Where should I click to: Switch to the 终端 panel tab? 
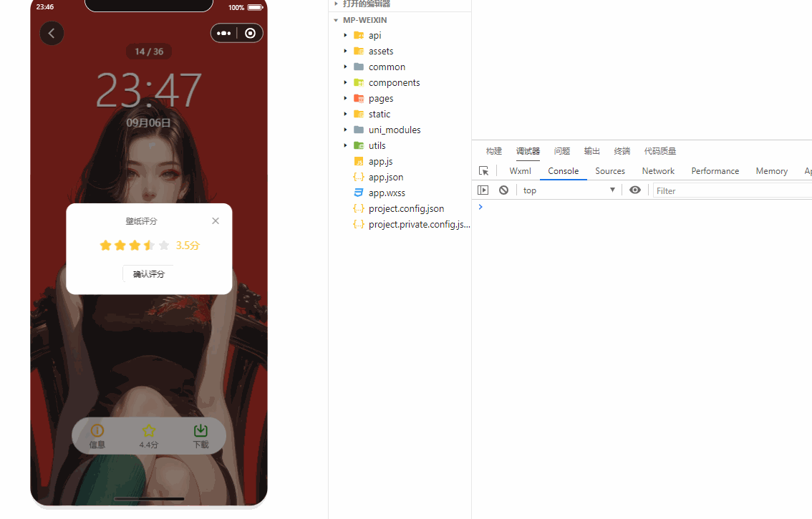tap(622, 151)
